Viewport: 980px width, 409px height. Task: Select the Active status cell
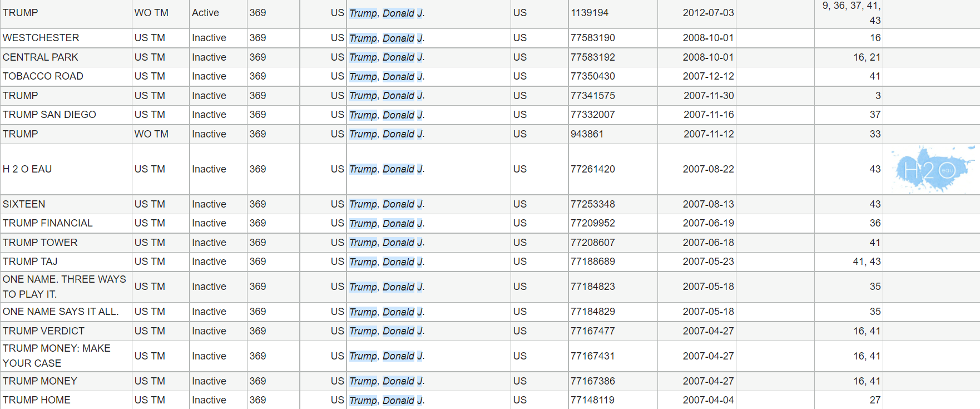[x=205, y=13]
